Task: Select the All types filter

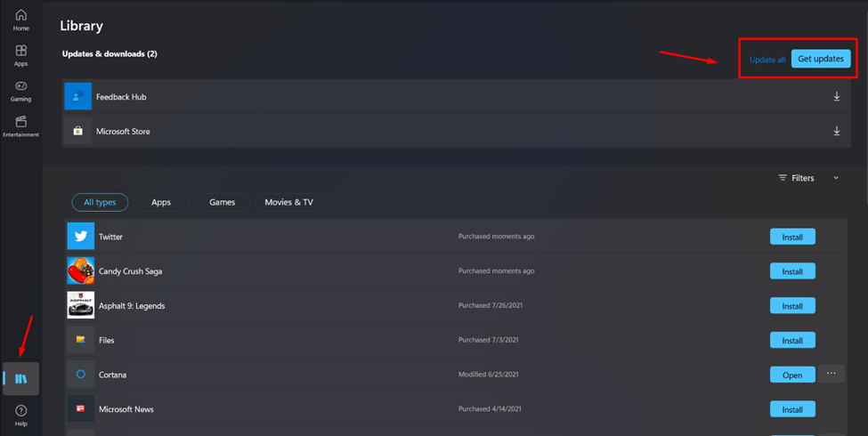Action: coord(101,203)
